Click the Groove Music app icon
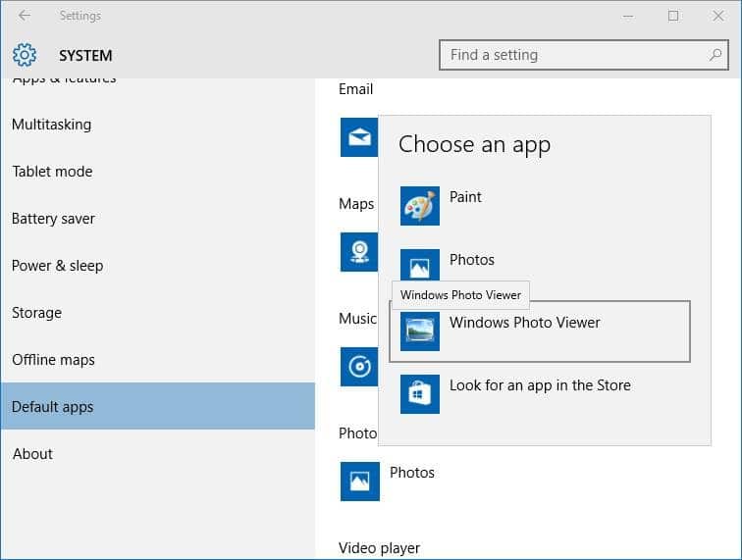742x560 pixels. pos(359,367)
